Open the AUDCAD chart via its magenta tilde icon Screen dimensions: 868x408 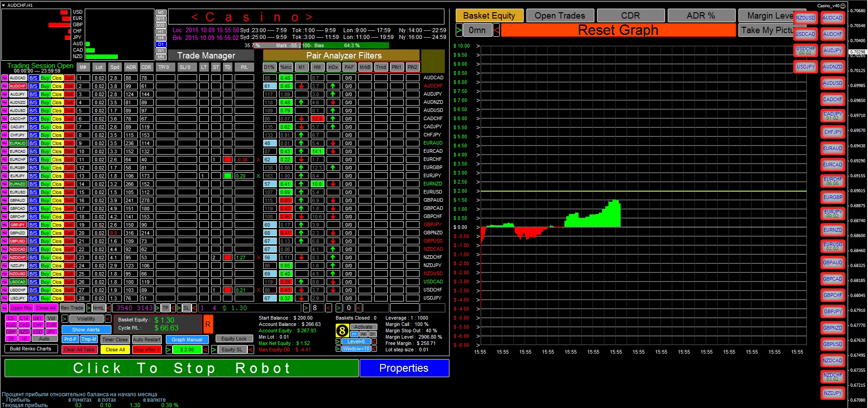[x=5, y=78]
